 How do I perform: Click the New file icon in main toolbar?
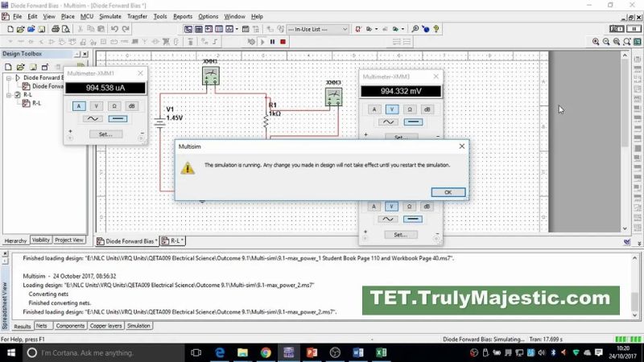pyautogui.click(x=10, y=29)
